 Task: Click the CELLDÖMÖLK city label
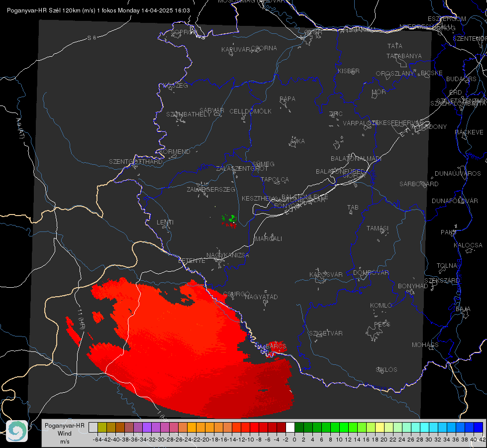click(250, 112)
